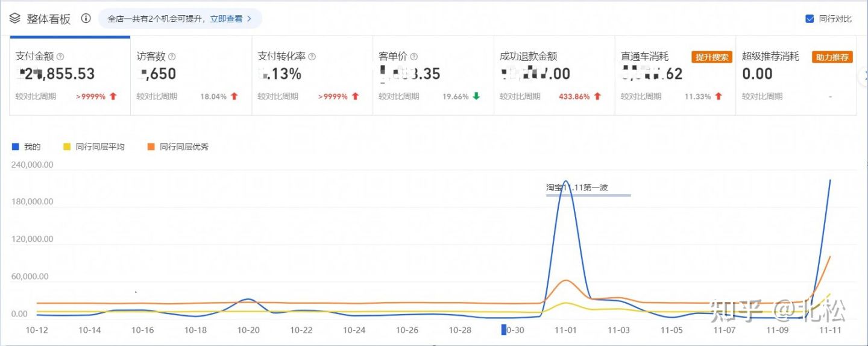The image size is (868, 346).
Task: Click the 11-07 date label on the axis
Action: click(725, 330)
